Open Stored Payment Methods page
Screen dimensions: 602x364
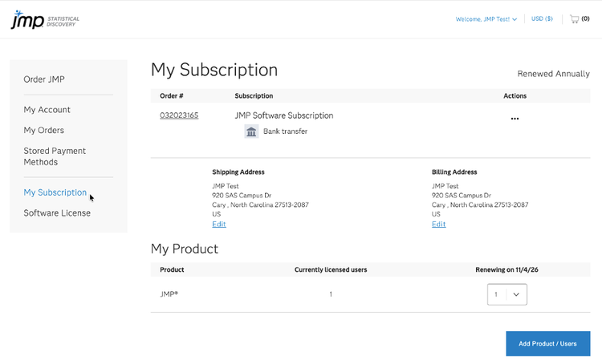pyautogui.click(x=55, y=156)
